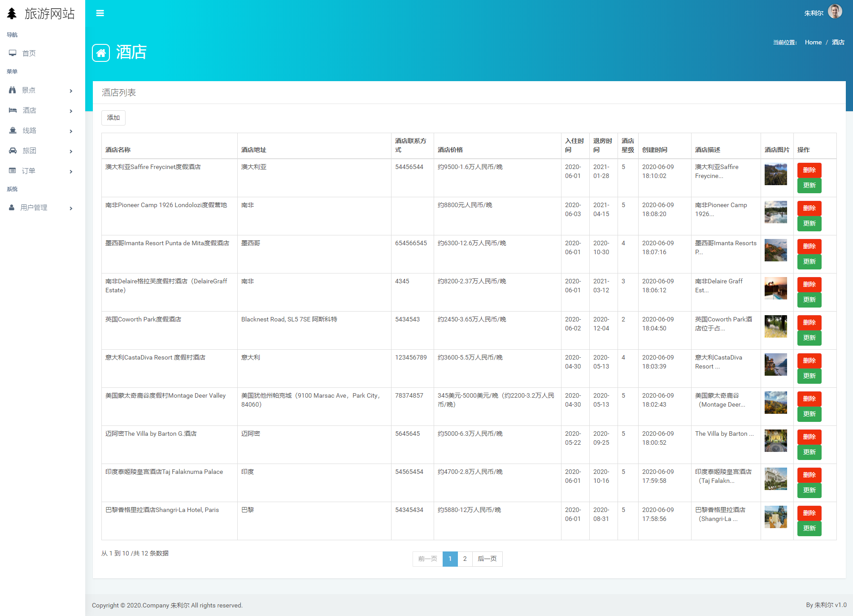Delete the Montage Deer Valley hotel

point(809,399)
